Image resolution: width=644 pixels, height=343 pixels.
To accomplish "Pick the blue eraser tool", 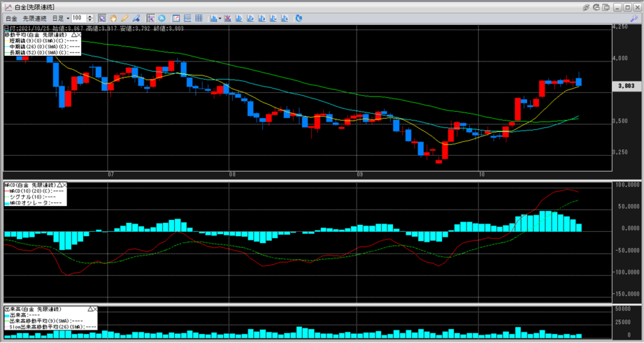I will point(136,18).
